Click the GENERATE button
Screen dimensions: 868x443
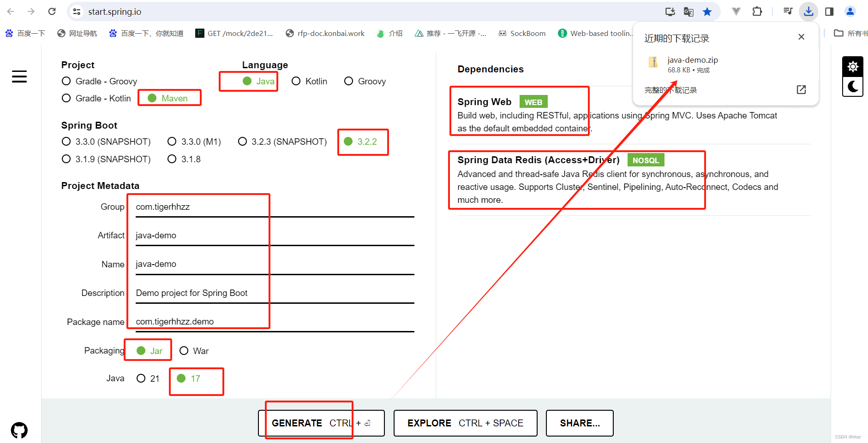point(321,423)
